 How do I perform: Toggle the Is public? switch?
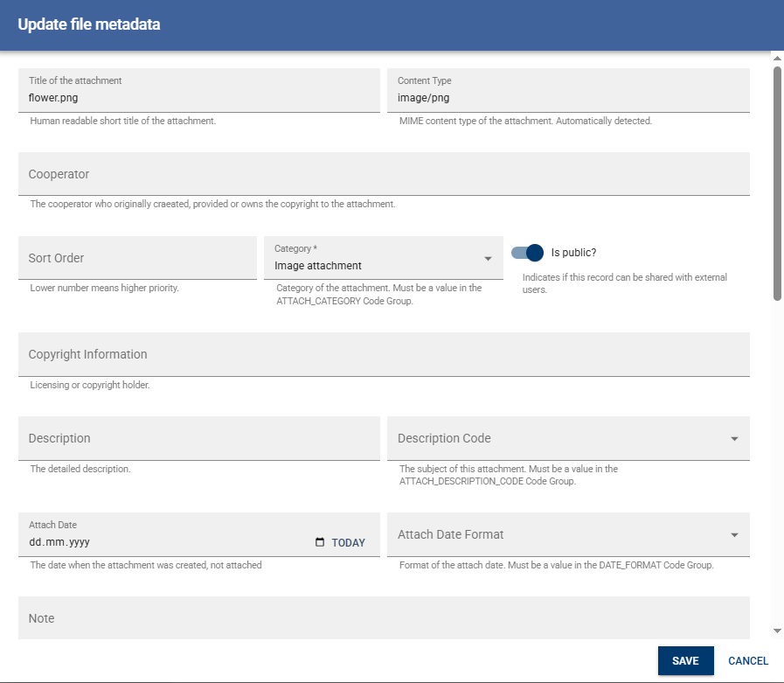[x=528, y=253]
